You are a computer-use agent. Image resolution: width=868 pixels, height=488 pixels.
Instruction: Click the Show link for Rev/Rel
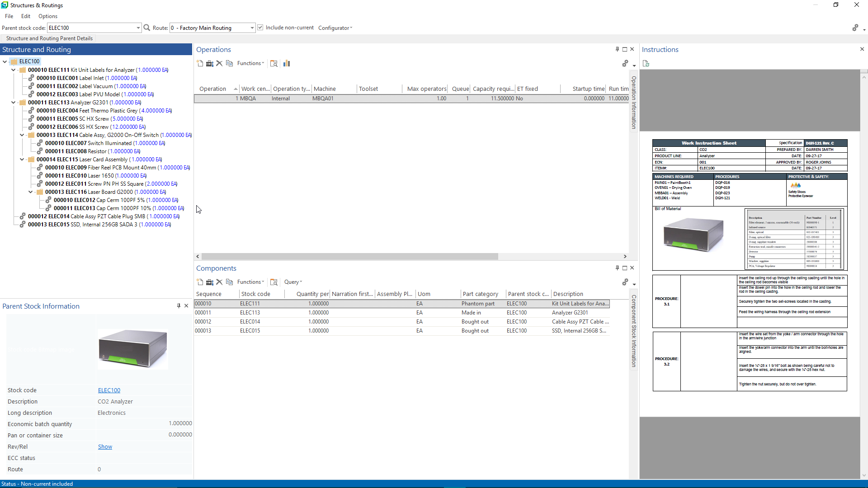[x=105, y=447]
